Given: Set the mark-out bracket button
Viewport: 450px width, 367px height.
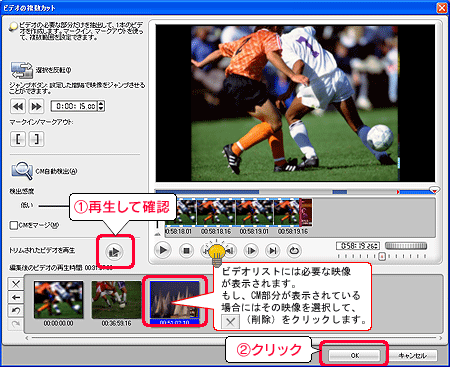Looking at the screenshot, I should point(36,139).
